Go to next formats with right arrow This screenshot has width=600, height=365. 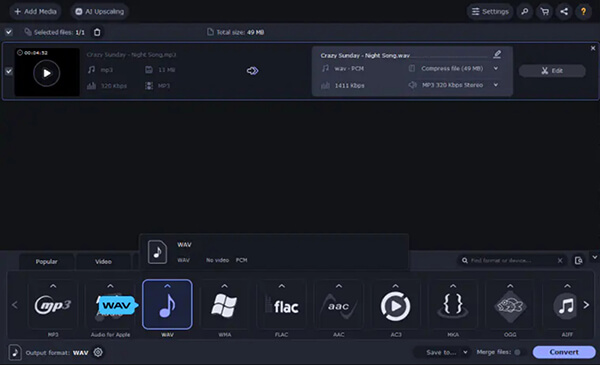(x=586, y=305)
